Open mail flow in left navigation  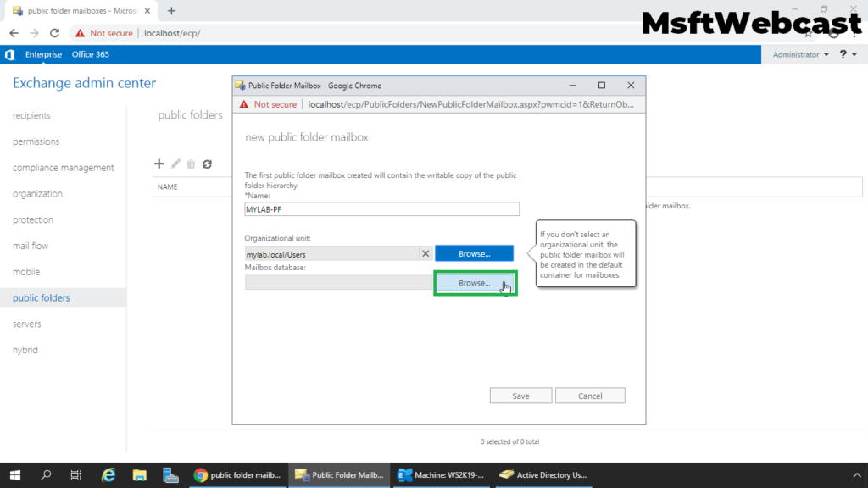point(31,245)
